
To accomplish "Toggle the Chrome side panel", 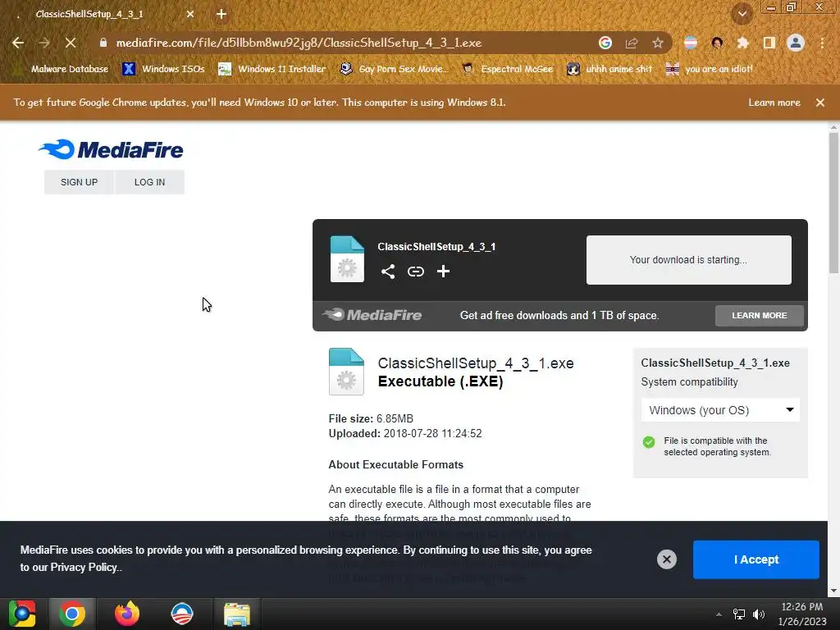I will (x=769, y=43).
